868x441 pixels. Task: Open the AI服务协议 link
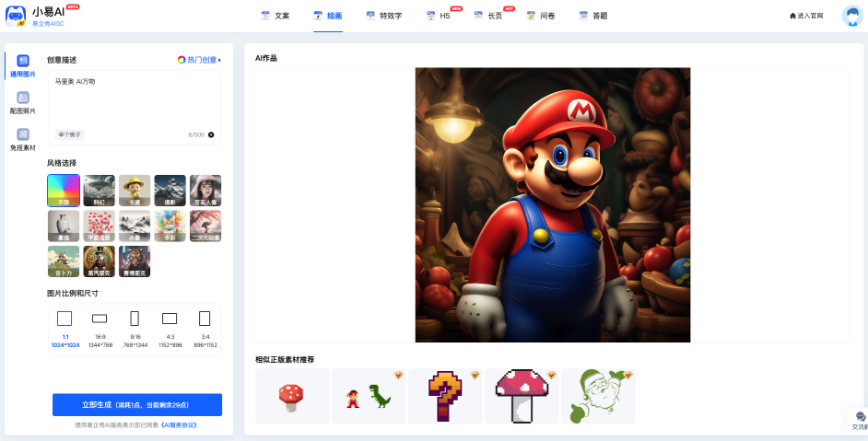pyautogui.click(x=179, y=425)
